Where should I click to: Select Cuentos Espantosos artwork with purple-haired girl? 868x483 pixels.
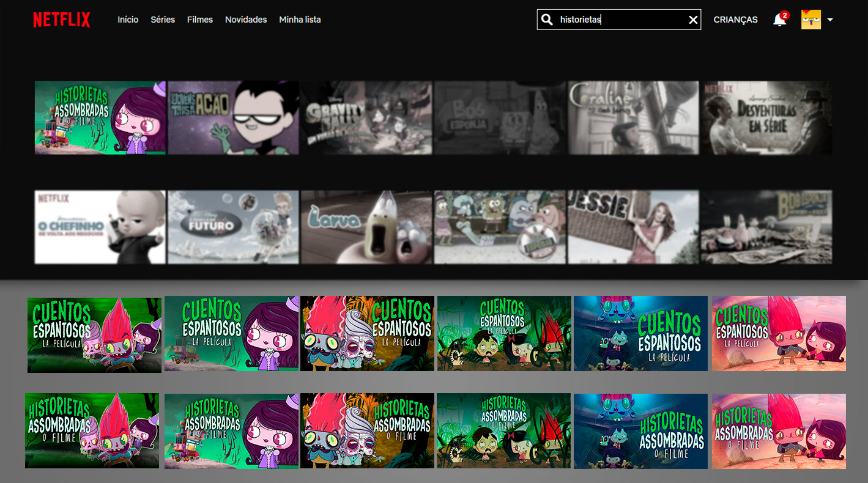pyautogui.click(x=232, y=334)
